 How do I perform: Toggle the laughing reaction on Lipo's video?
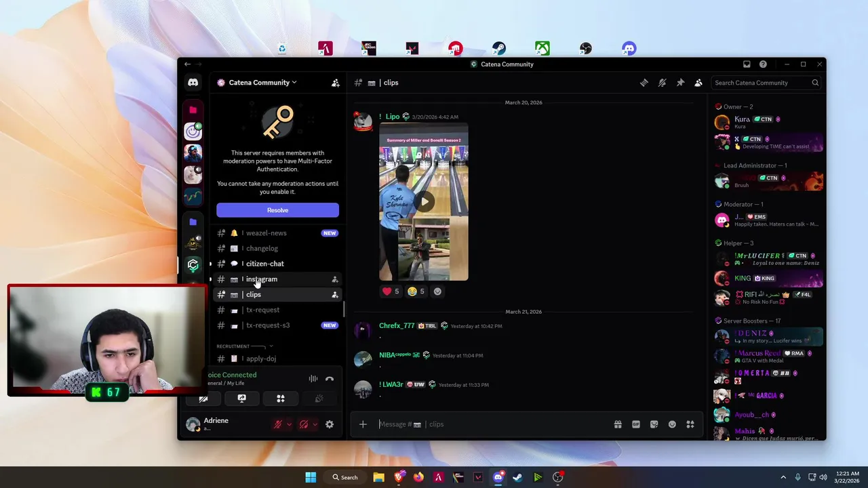(416, 291)
